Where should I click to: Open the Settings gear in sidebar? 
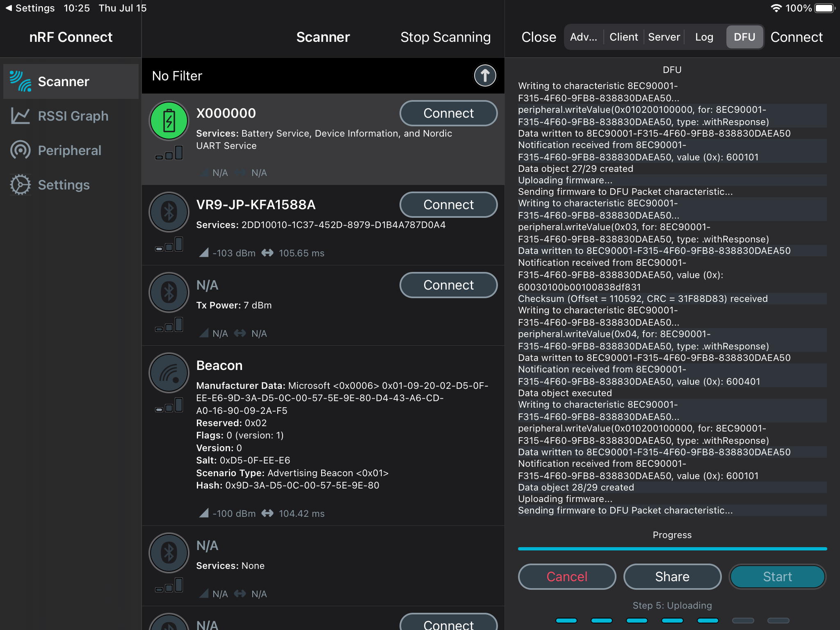point(21,185)
